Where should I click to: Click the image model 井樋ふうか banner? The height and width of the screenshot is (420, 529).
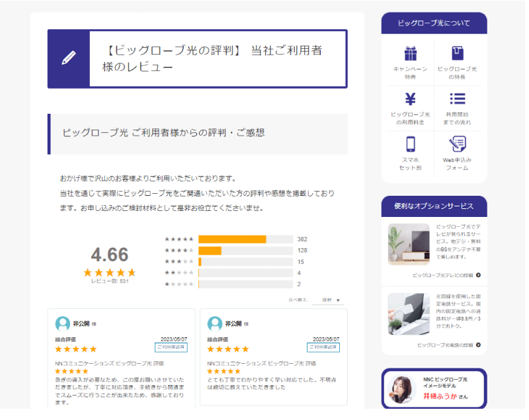434,388
